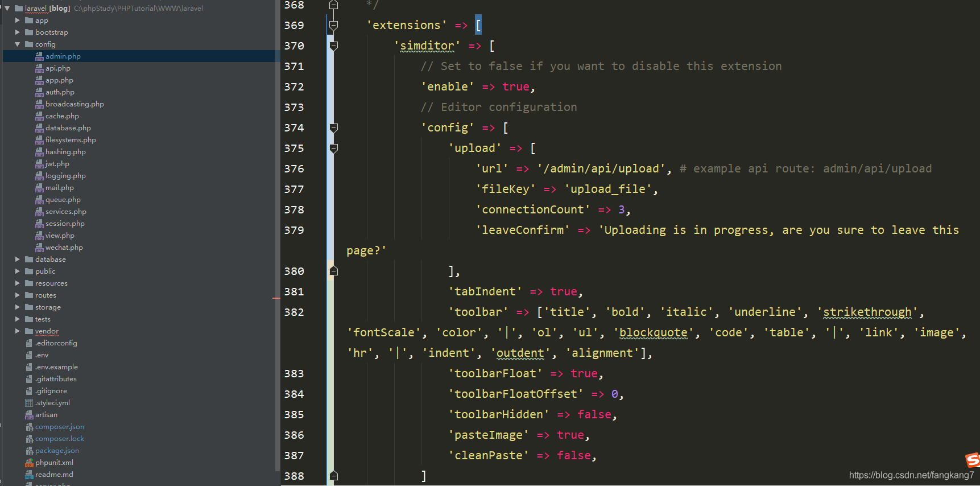Collapse the config folder arrow
The height and width of the screenshot is (486, 980).
point(18,44)
